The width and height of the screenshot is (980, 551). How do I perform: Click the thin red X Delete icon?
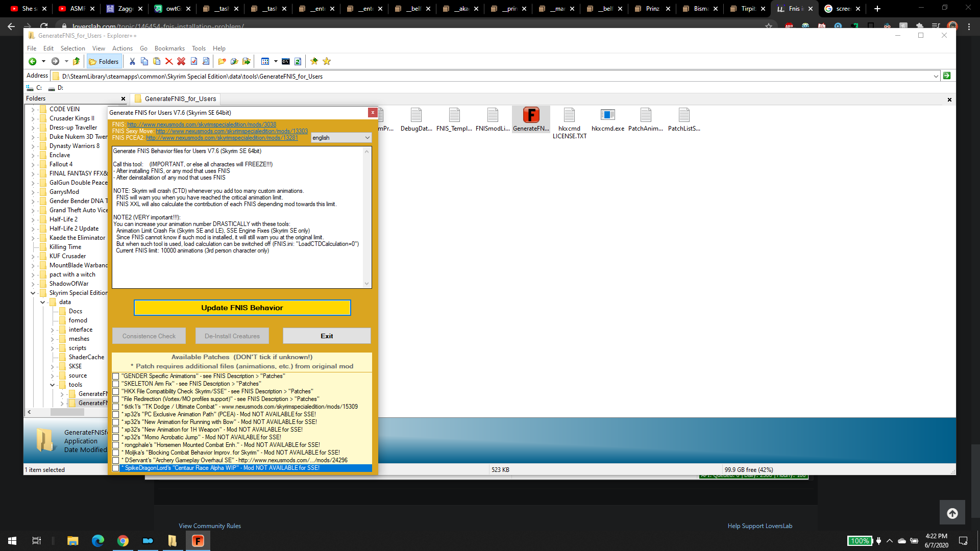point(169,61)
